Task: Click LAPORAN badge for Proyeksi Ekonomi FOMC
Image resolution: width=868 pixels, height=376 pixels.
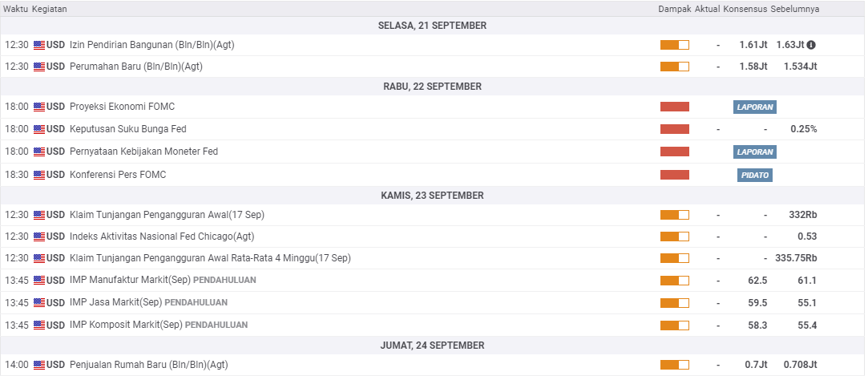Action: (x=754, y=107)
